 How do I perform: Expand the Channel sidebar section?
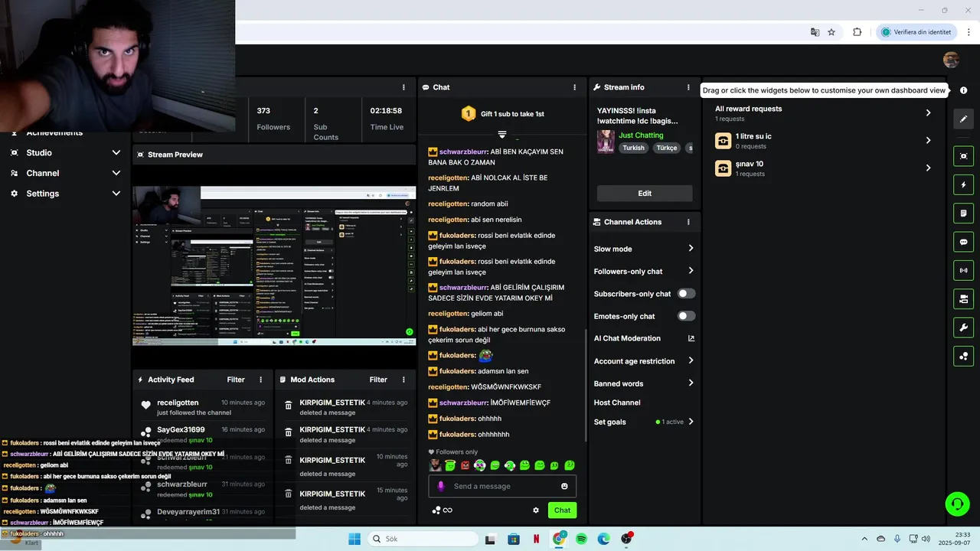click(116, 173)
